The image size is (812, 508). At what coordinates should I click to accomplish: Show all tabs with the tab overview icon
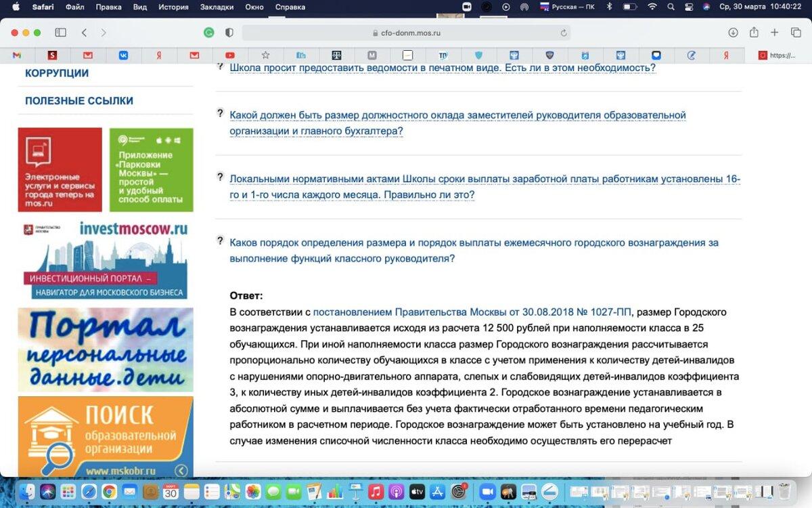(x=796, y=32)
